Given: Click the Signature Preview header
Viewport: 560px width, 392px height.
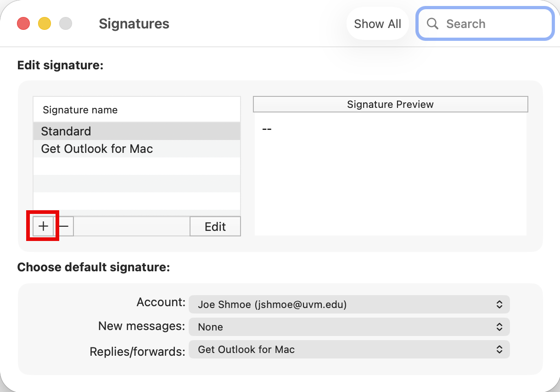Looking at the screenshot, I should [x=390, y=105].
